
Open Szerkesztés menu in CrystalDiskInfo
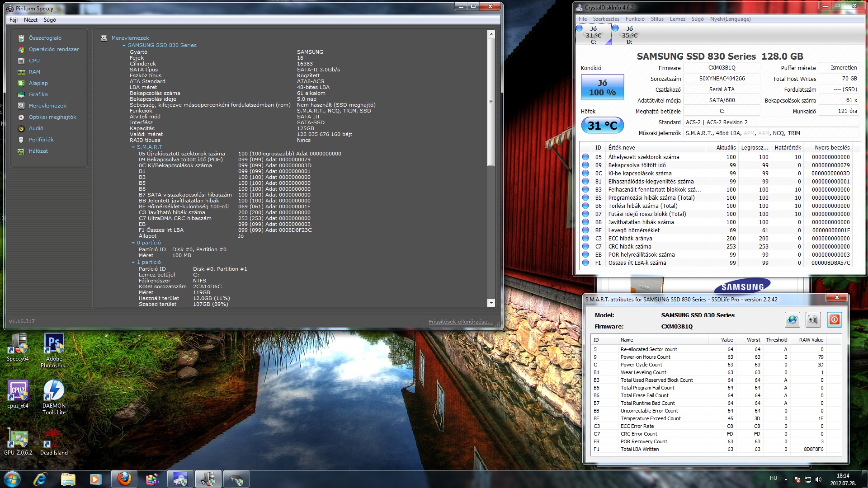pos(606,19)
